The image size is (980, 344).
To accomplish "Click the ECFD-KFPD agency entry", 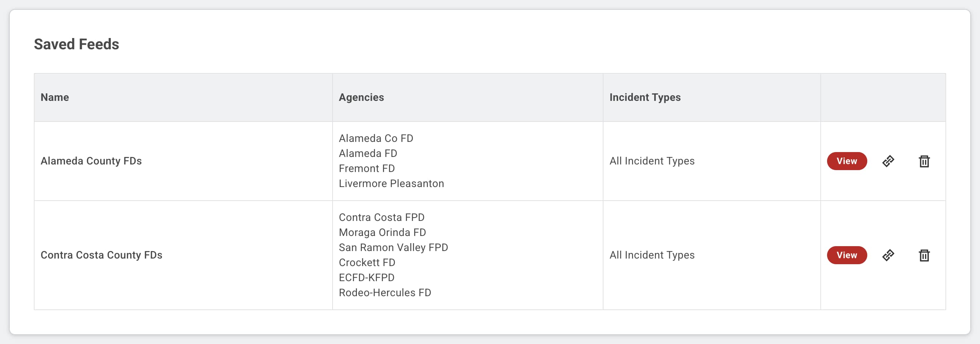I will click(x=366, y=278).
